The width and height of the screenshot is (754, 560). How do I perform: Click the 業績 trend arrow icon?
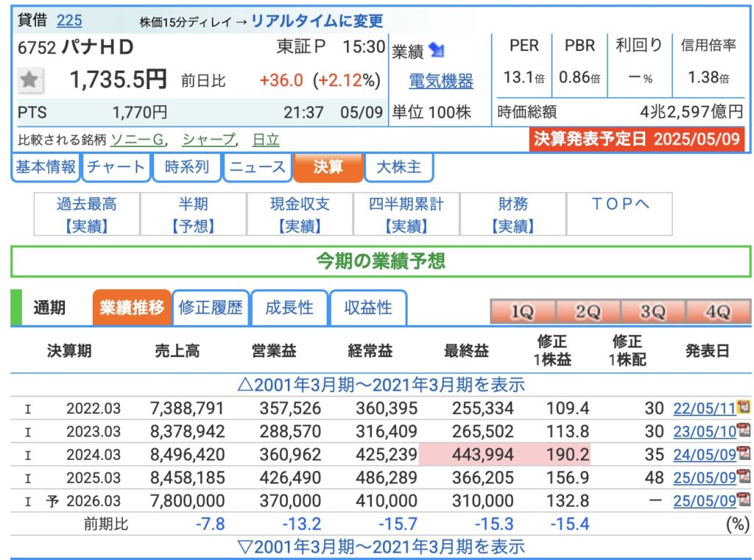point(437,50)
